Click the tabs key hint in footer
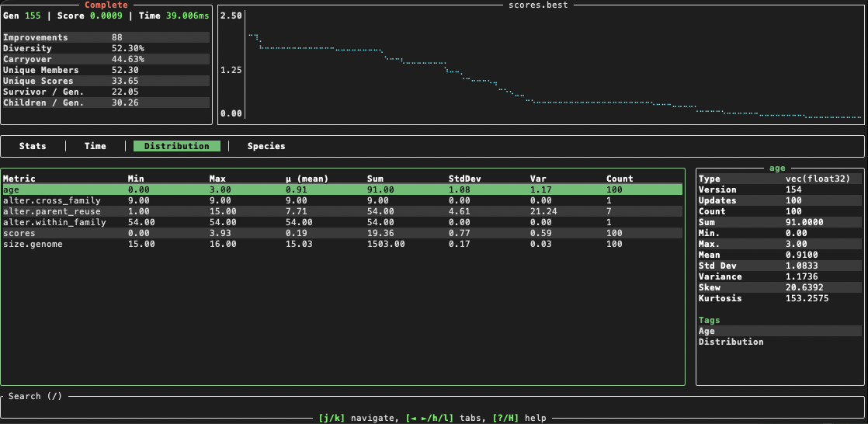The height and width of the screenshot is (424, 868). click(446, 418)
